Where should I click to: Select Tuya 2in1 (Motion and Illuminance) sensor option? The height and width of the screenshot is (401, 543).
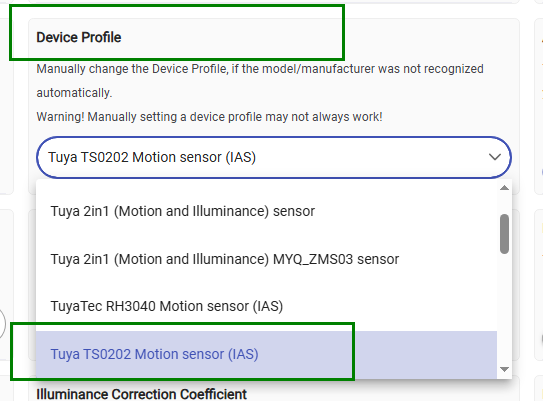click(x=266, y=211)
